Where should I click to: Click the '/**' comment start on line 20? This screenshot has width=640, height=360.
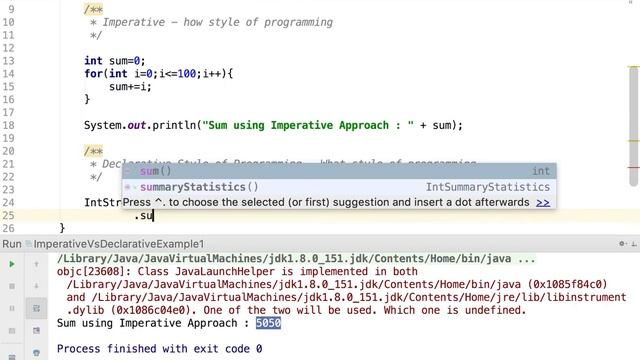[93, 151]
